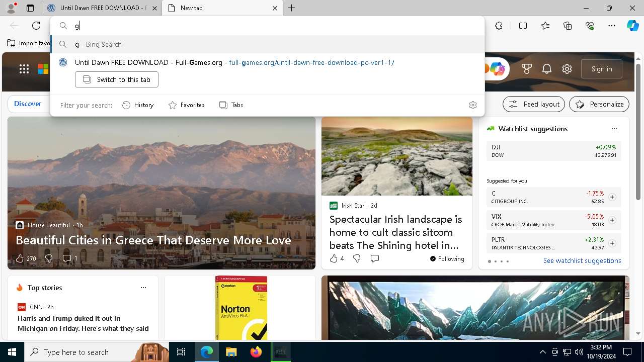Open the Windows Start menu

click(x=12, y=352)
